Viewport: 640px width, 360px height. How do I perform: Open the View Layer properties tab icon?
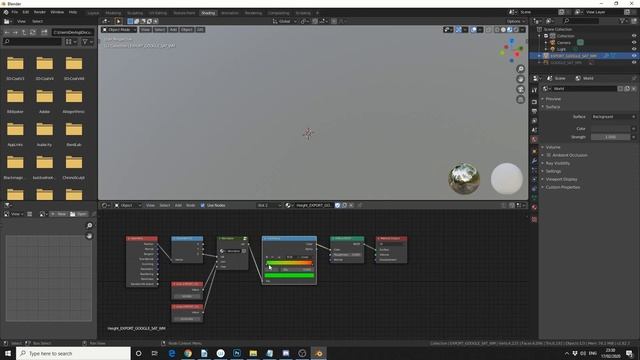534,121
